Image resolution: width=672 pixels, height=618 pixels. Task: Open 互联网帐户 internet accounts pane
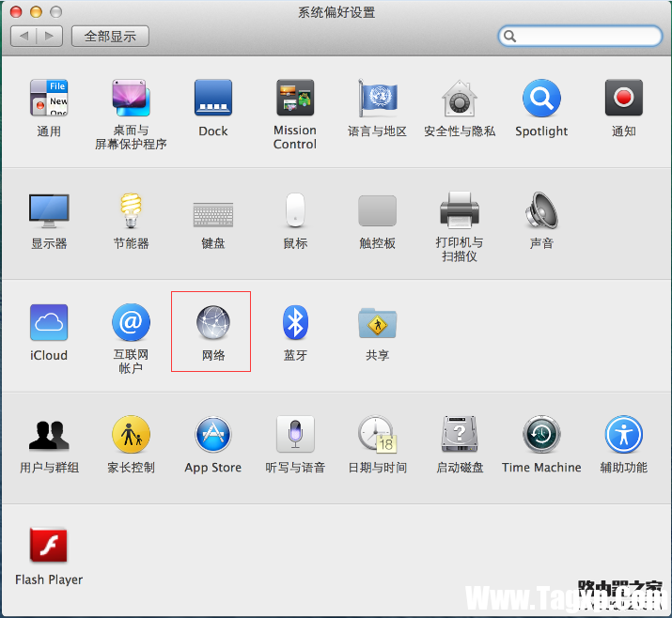[131, 322]
